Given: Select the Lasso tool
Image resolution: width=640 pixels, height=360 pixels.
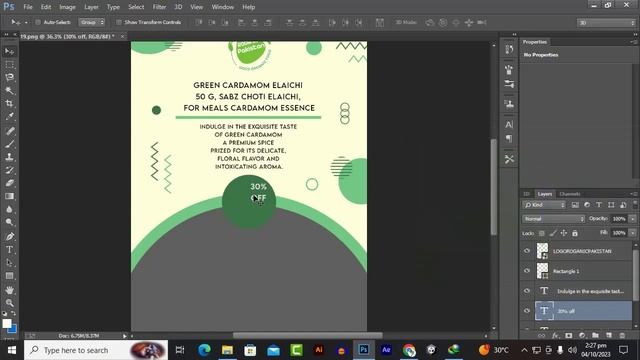Looking at the screenshot, I should click(x=9, y=77).
